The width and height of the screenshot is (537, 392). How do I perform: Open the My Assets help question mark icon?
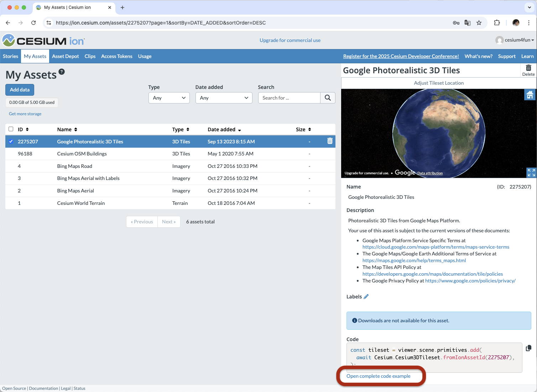click(62, 71)
